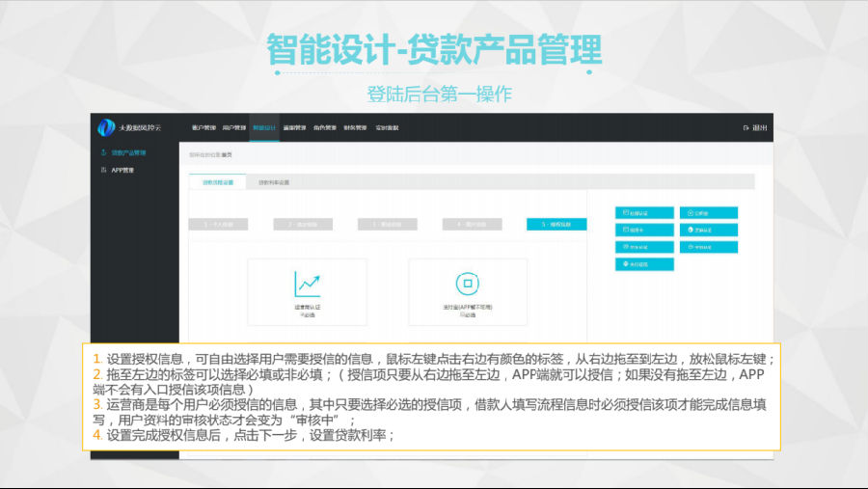This screenshot has width=868, height=489.
Task: Click the blue swirl app logo
Action: pyautogui.click(x=107, y=127)
